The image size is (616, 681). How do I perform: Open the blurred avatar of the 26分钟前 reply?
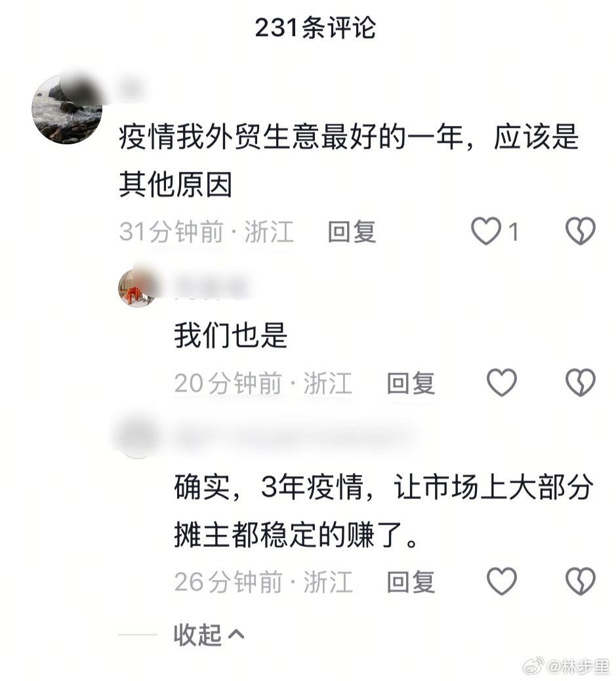tap(137, 438)
